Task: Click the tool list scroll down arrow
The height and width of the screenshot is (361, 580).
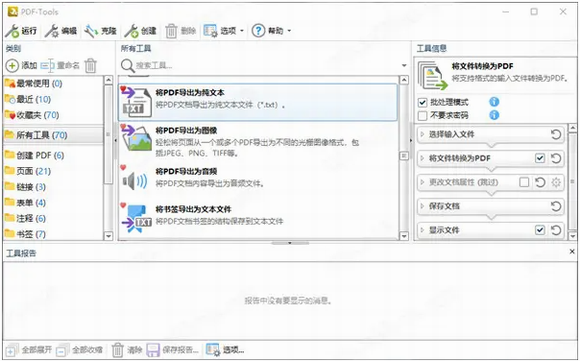Action: 404,236
